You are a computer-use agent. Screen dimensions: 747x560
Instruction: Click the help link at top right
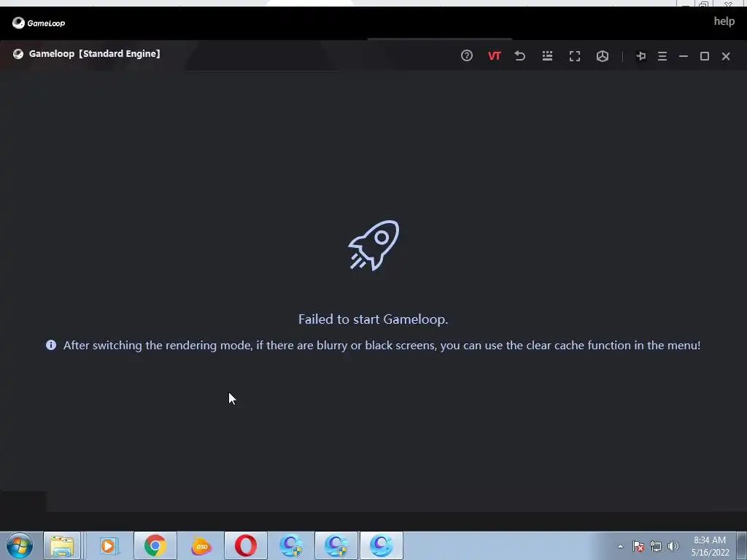724,21
